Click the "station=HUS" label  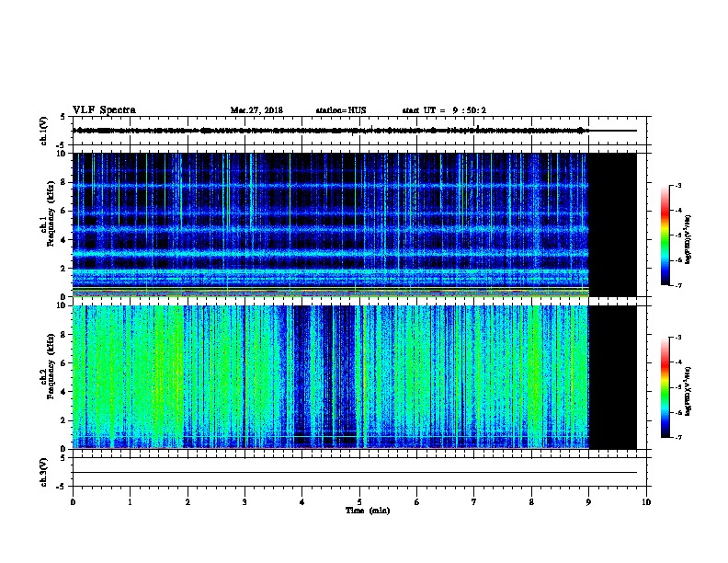(x=341, y=110)
